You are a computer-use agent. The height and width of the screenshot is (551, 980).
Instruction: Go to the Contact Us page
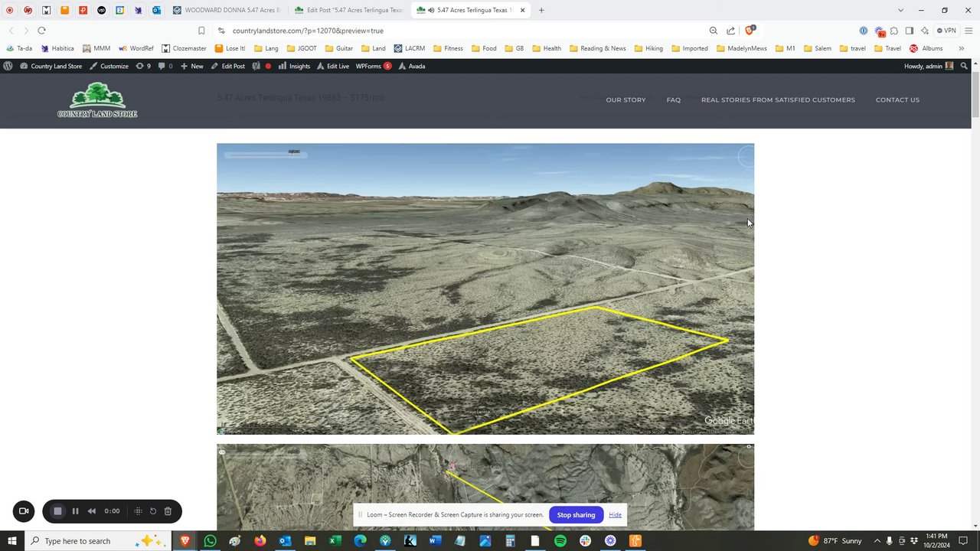point(897,99)
